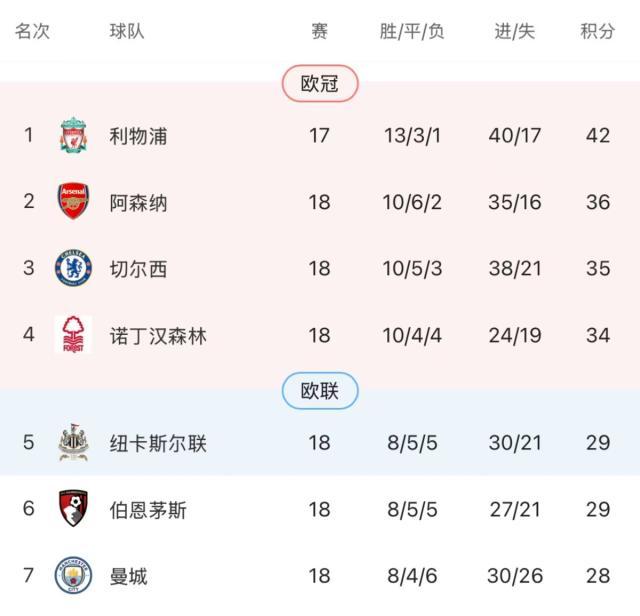Screen dimensions: 640x616
Task: Open the 纽卡斯尔联 team name link
Action: point(158,443)
